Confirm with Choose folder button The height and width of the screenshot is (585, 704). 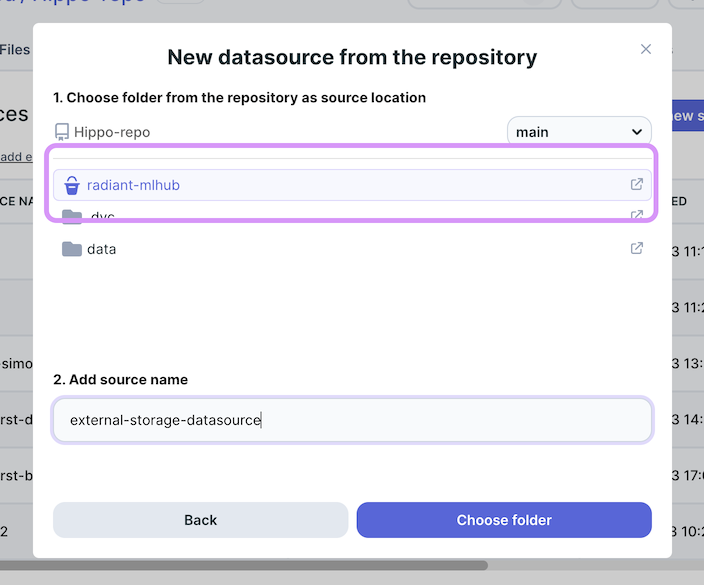(x=504, y=520)
